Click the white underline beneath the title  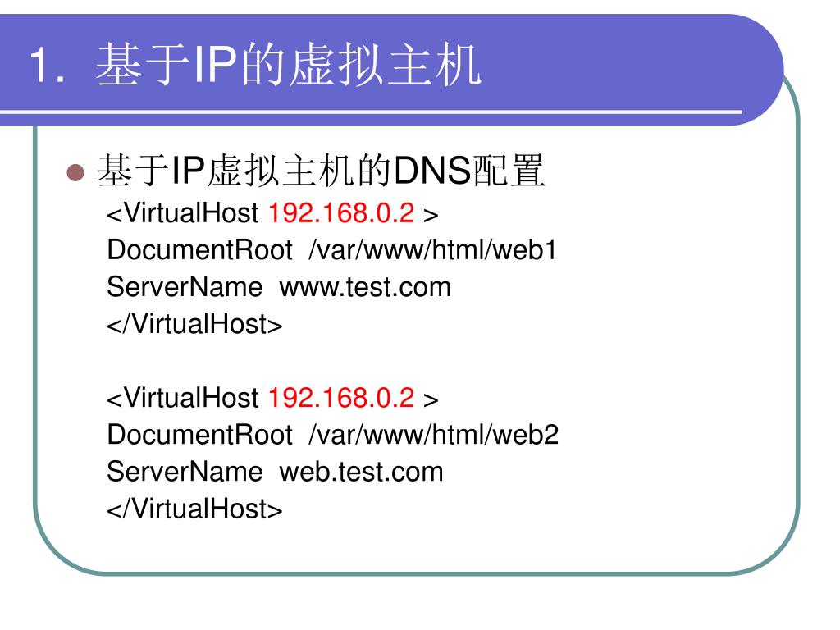(x=371, y=112)
